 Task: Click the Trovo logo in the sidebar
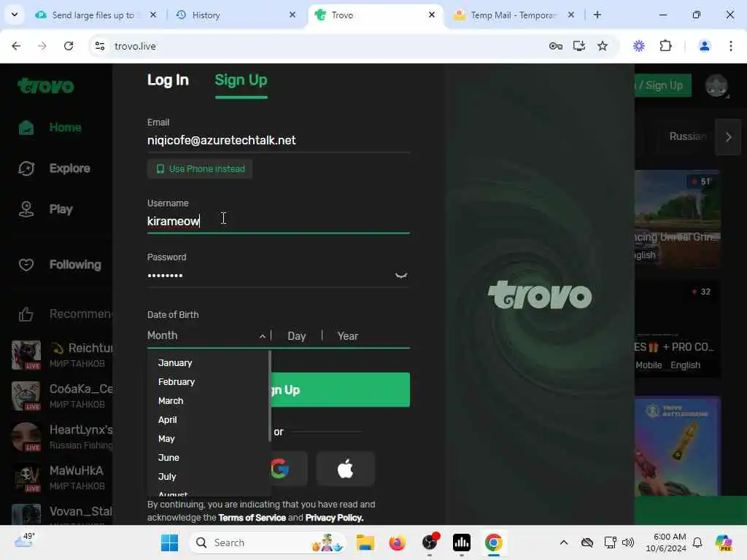(x=46, y=86)
